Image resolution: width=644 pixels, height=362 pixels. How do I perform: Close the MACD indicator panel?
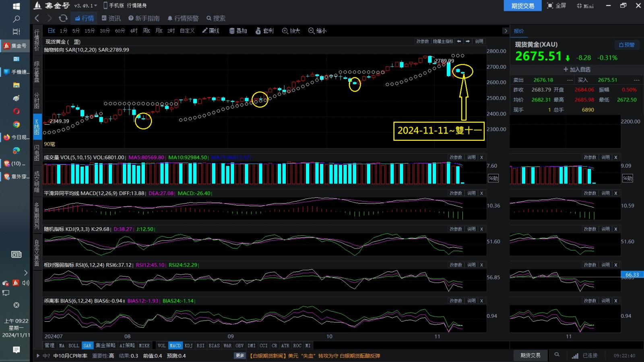coord(481,193)
